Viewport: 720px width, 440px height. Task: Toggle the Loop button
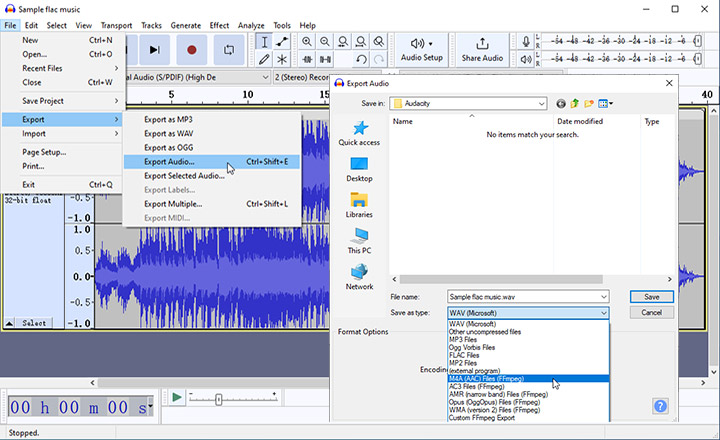[x=229, y=49]
